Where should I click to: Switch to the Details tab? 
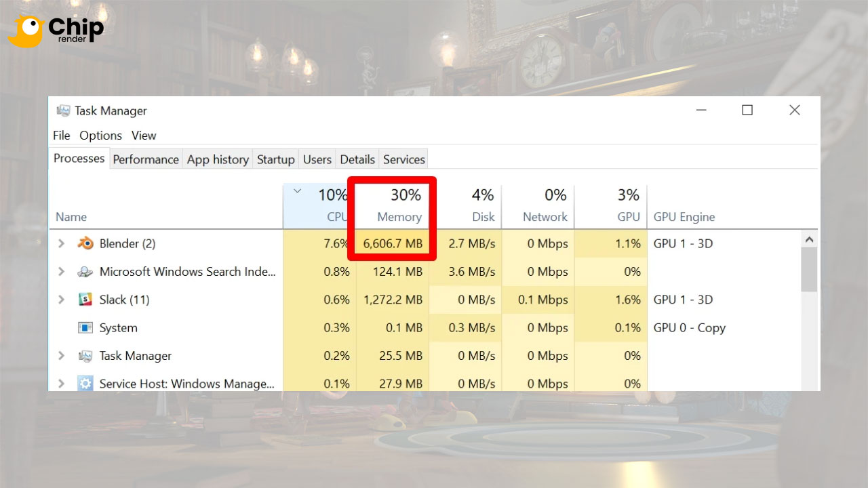357,159
